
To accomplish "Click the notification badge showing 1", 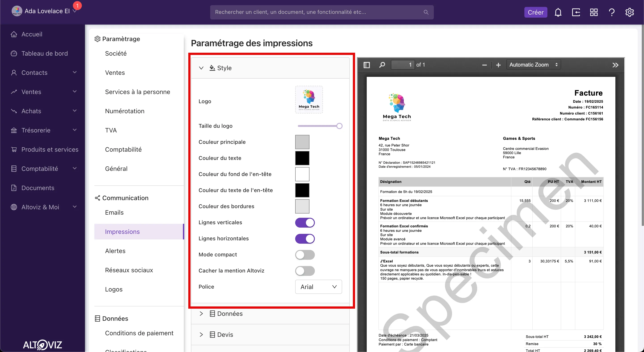I will coord(77,6).
